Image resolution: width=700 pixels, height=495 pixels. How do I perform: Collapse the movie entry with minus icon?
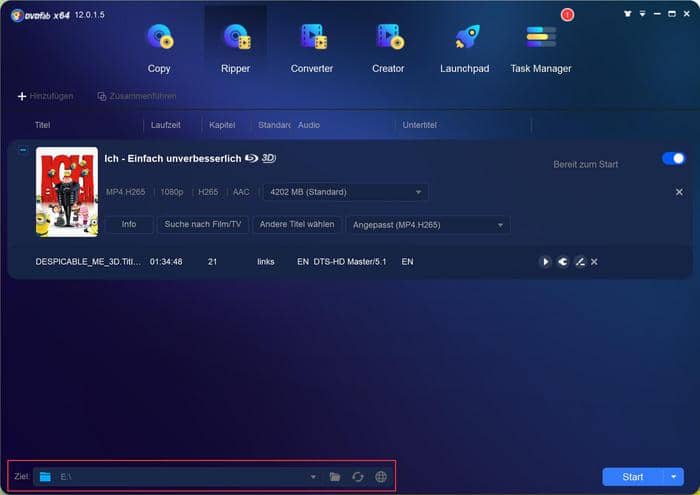pyautogui.click(x=23, y=150)
